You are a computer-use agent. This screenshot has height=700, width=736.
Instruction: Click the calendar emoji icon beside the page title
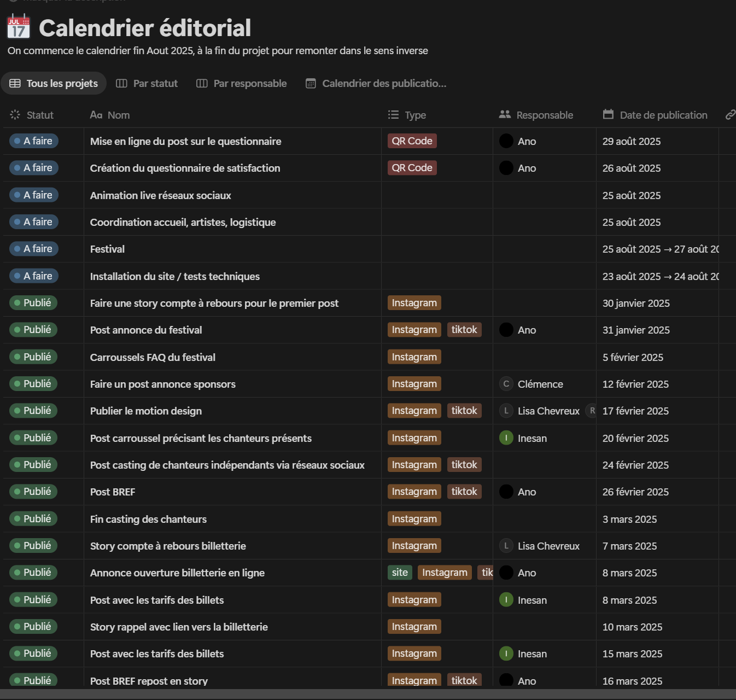[17, 26]
